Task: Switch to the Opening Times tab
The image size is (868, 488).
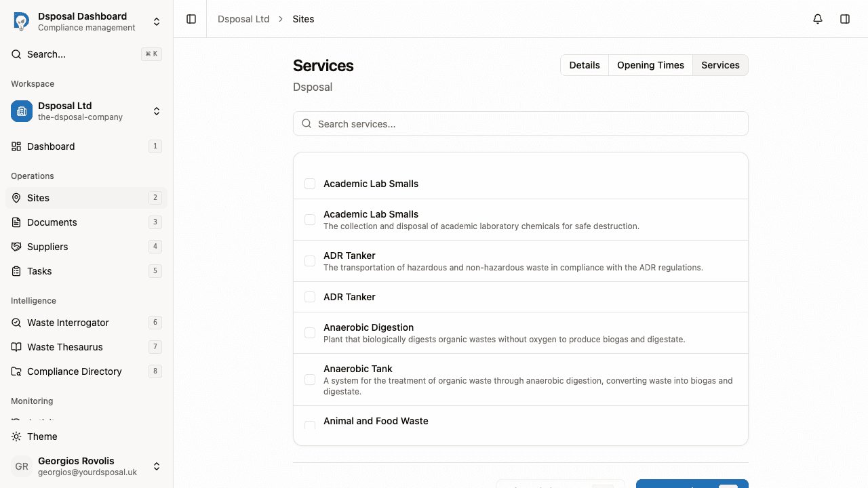Action: [x=650, y=65]
